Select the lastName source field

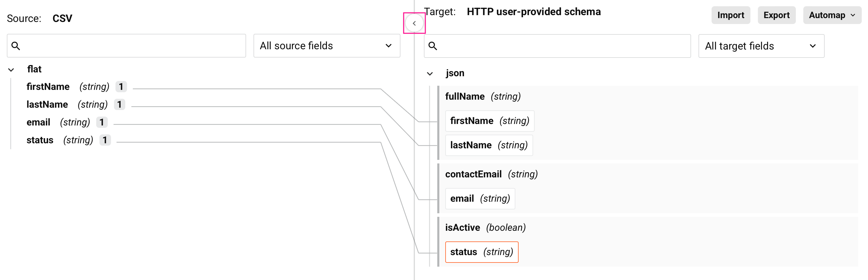coord(47,105)
